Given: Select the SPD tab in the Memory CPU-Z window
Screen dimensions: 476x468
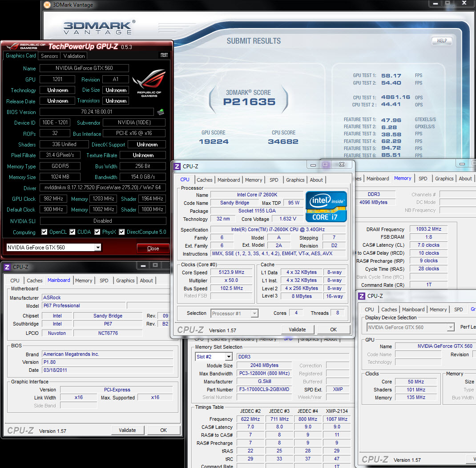Looking at the screenshot, I should coord(423,179).
